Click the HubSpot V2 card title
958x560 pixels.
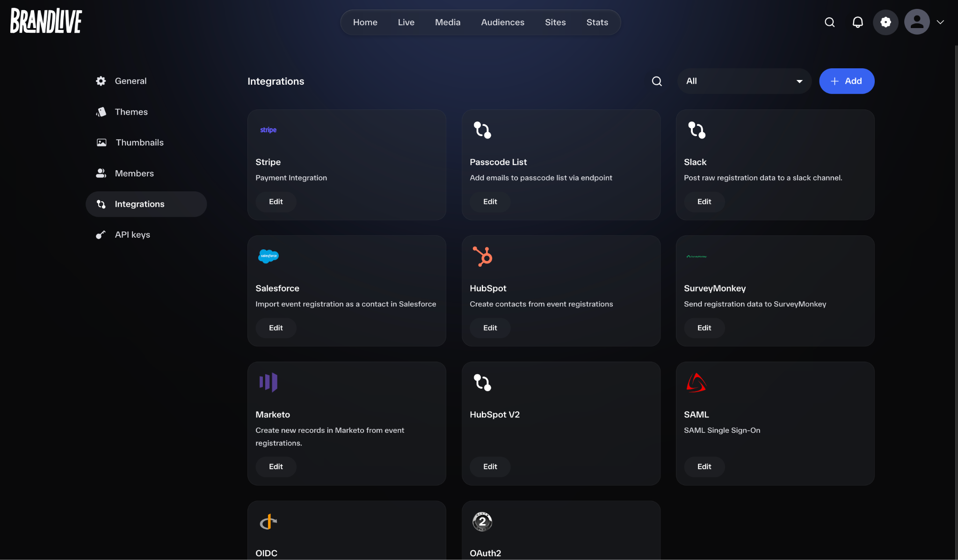[495, 415]
